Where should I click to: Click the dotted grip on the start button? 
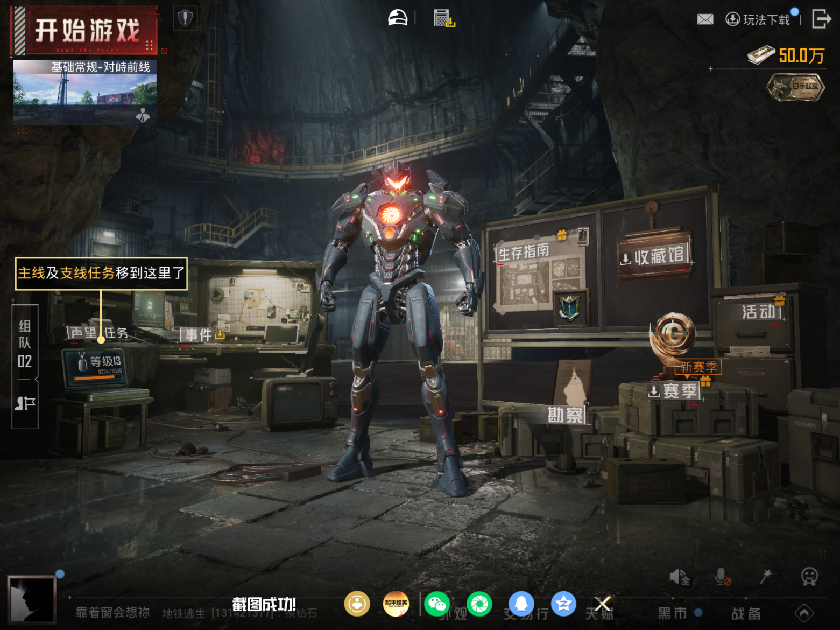pyautogui.click(x=150, y=45)
